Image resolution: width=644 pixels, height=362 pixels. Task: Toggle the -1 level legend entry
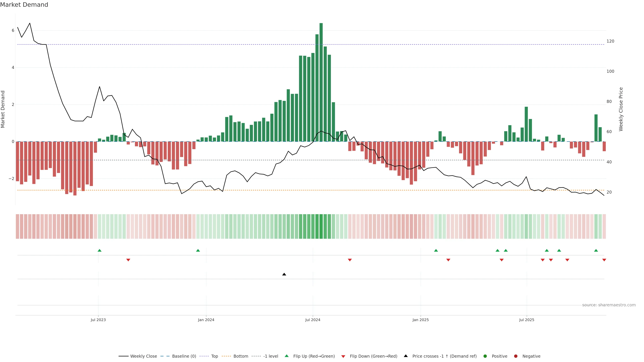(x=271, y=356)
